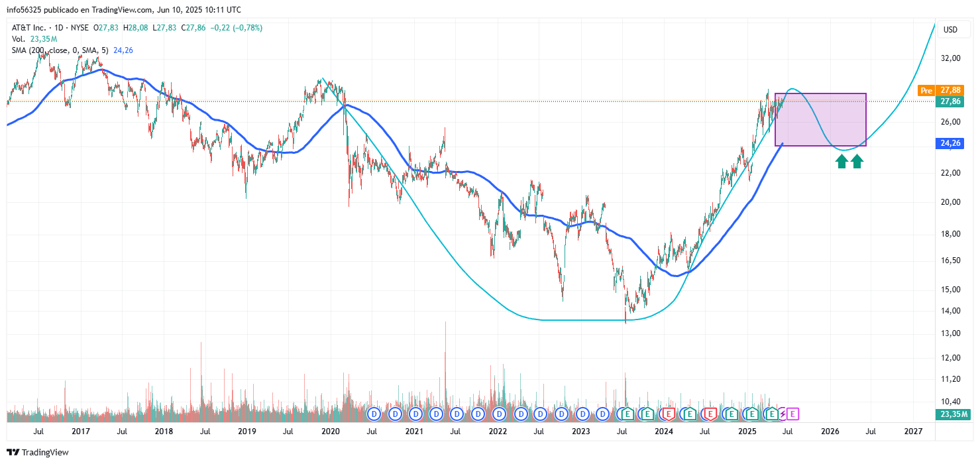
Task: Open the dividend marker at July 2022
Action: click(x=541, y=414)
